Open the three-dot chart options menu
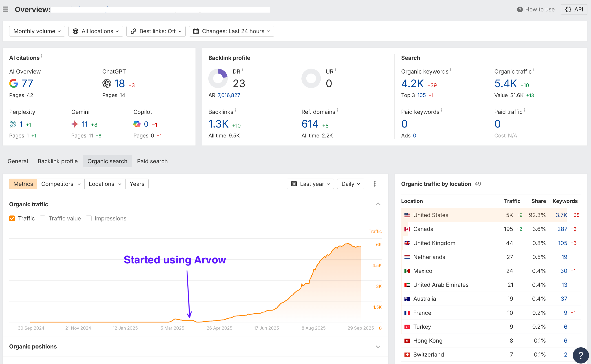Viewport: 591px width, 364px height. point(374,184)
